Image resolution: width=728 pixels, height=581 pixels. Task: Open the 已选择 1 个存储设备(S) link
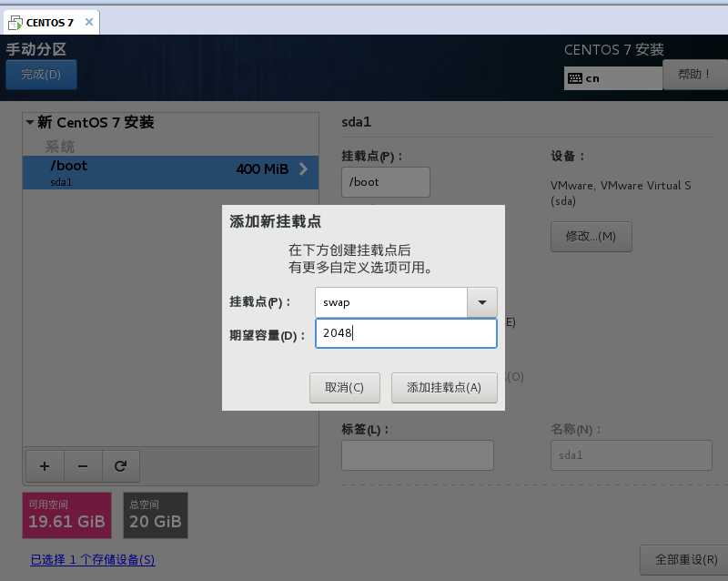pyautogui.click(x=93, y=560)
